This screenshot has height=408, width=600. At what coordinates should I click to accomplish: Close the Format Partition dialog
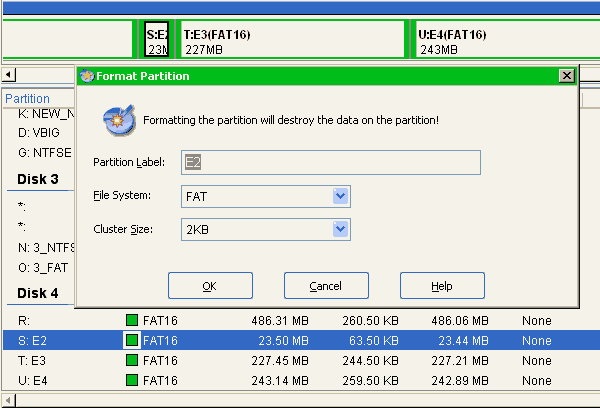(x=566, y=76)
